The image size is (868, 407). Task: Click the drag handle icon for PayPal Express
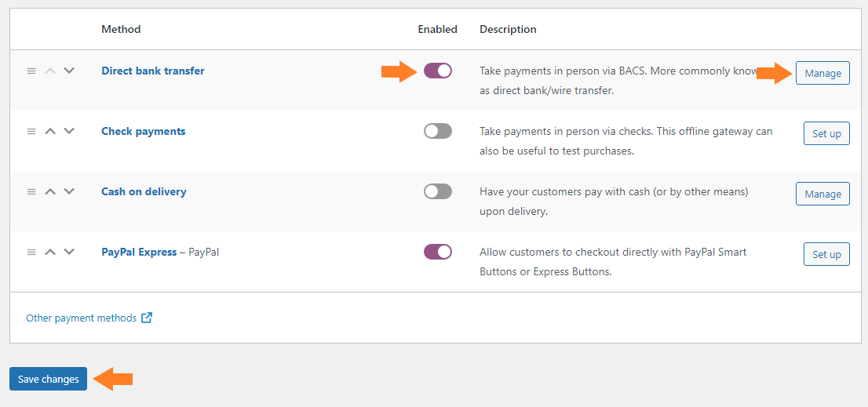(31, 252)
